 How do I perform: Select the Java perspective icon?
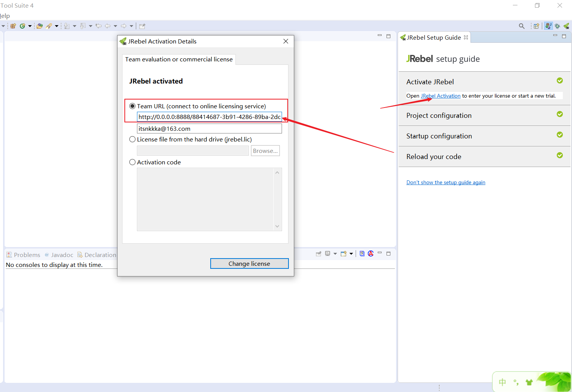pos(548,26)
